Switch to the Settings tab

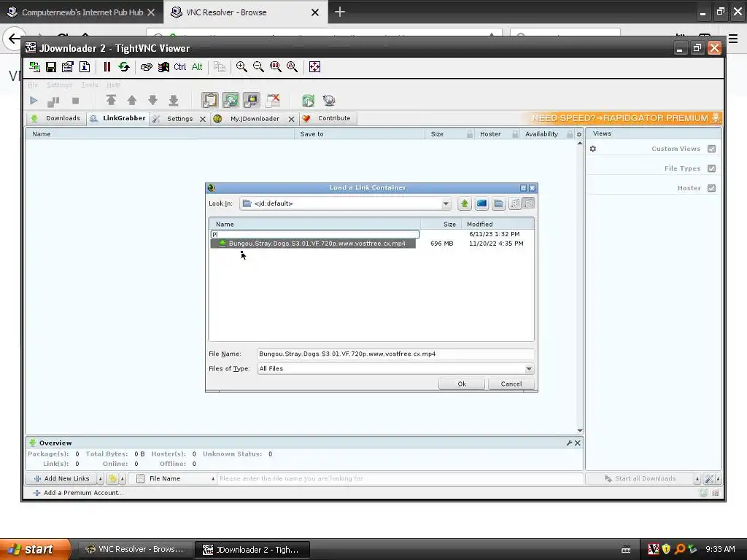click(x=179, y=119)
